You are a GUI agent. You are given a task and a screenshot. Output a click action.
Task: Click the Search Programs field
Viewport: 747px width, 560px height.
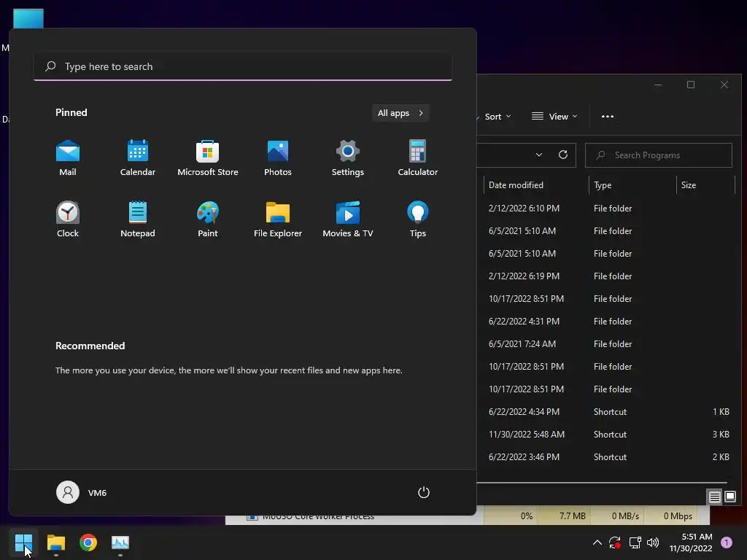(659, 155)
